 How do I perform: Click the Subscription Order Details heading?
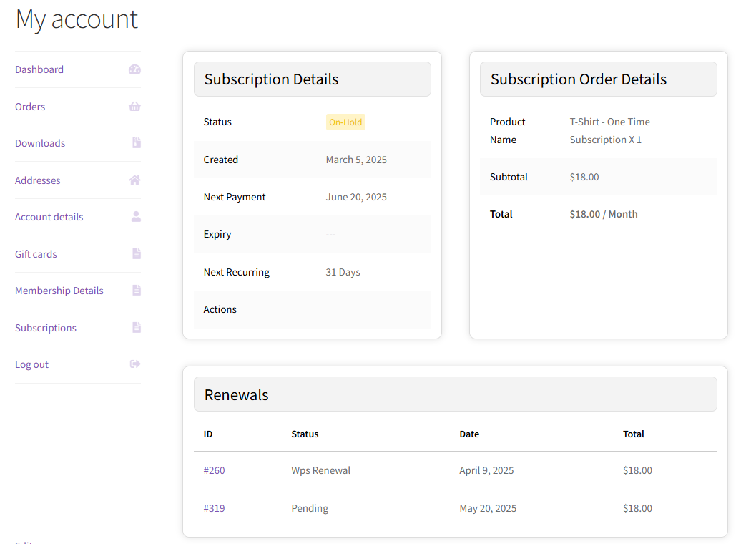579,79
